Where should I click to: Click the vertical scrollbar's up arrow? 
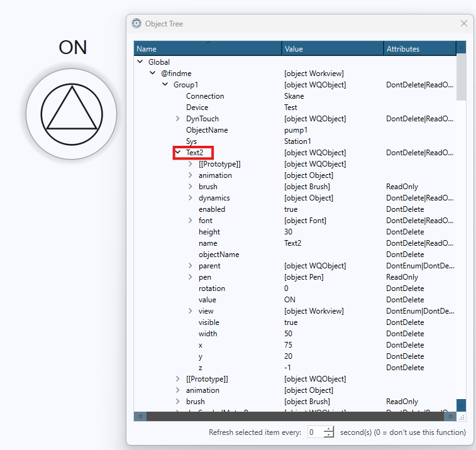pyautogui.click(x=461, y=48)
